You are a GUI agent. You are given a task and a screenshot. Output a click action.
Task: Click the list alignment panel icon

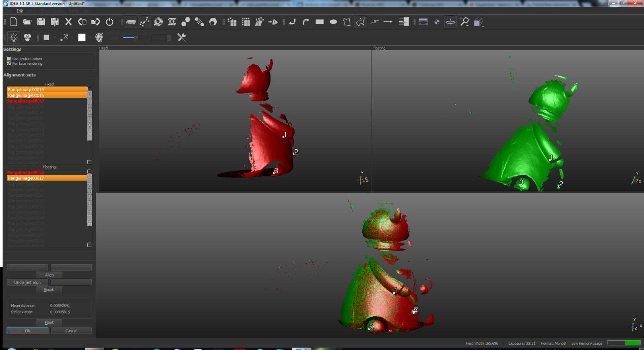coord(404,22)
